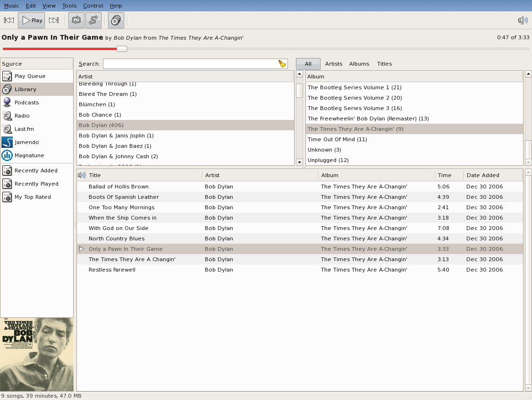Open the volume speaker control
Screen dimensions: 532x400
(x=523, y=20)
